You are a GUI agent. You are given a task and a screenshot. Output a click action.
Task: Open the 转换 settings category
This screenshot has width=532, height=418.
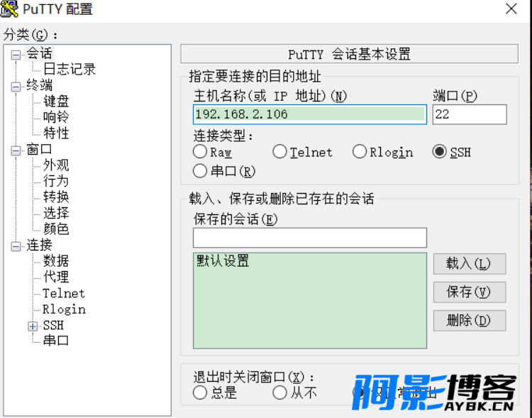(56, 197)
